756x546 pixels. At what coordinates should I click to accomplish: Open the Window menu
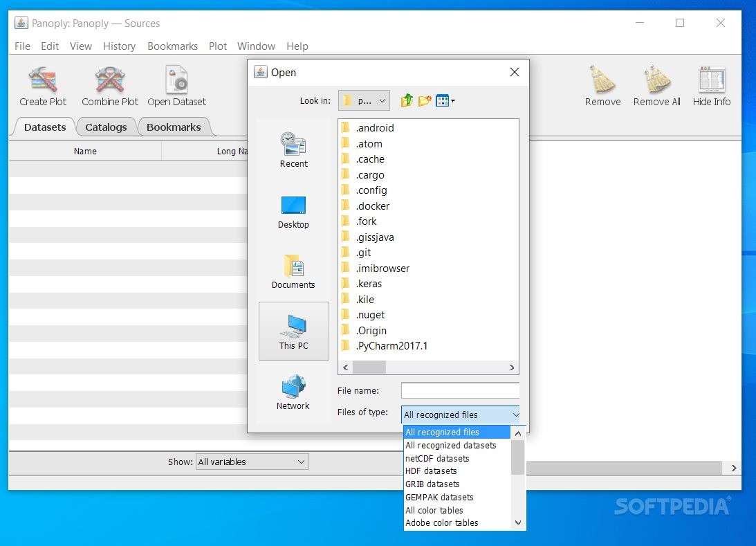pyautogui.click(x=256, y=46)
